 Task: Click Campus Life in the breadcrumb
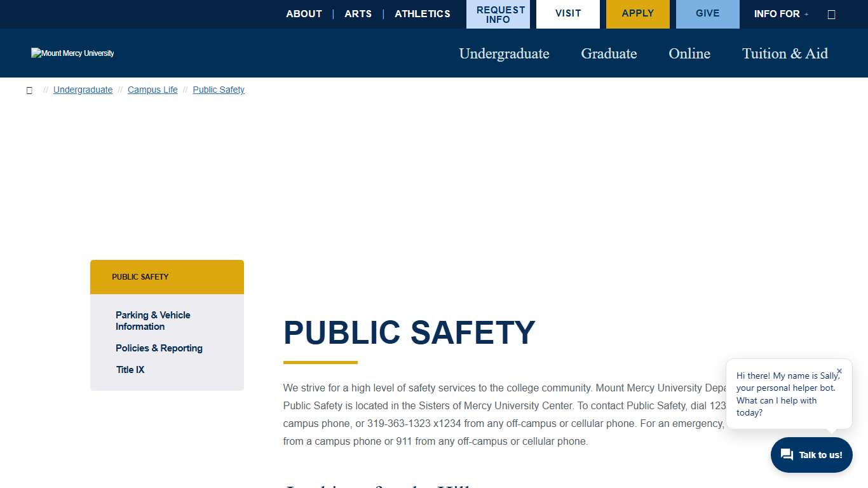click(x=153, y=90)
